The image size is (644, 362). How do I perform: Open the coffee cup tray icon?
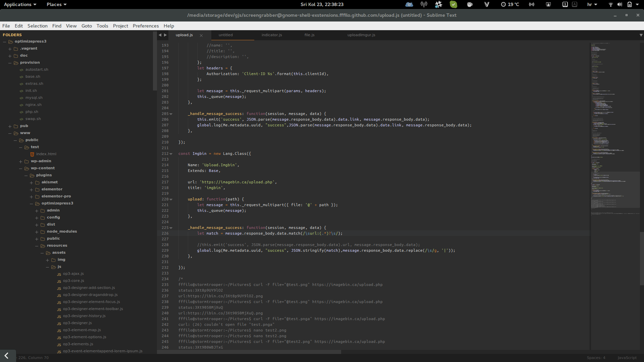[x=470, y=4]
